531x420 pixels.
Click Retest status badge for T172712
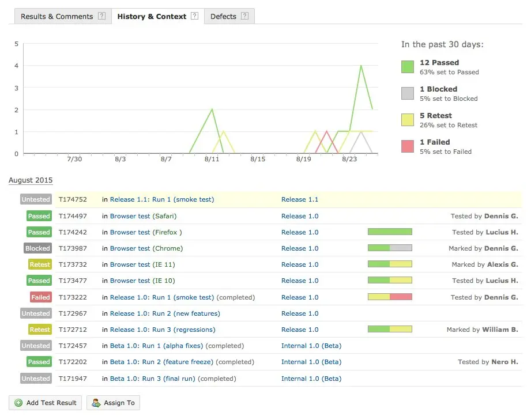click(x=40, y=330)
